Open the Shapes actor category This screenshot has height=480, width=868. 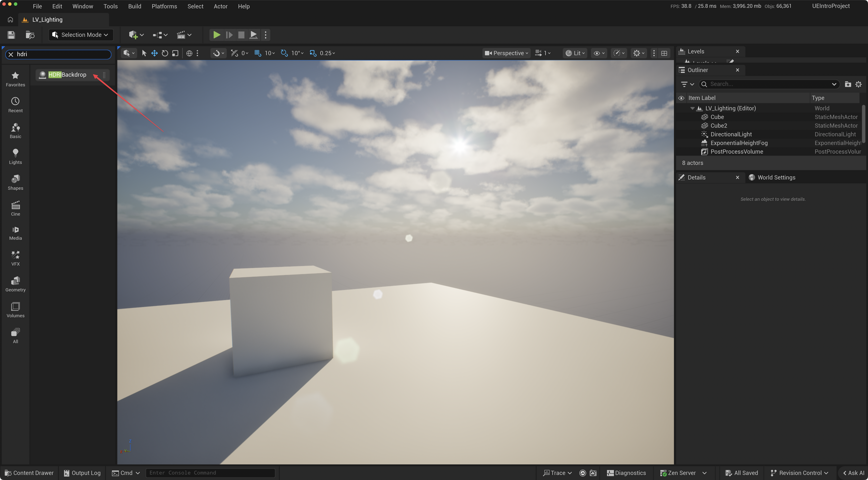tap(15, 183)
